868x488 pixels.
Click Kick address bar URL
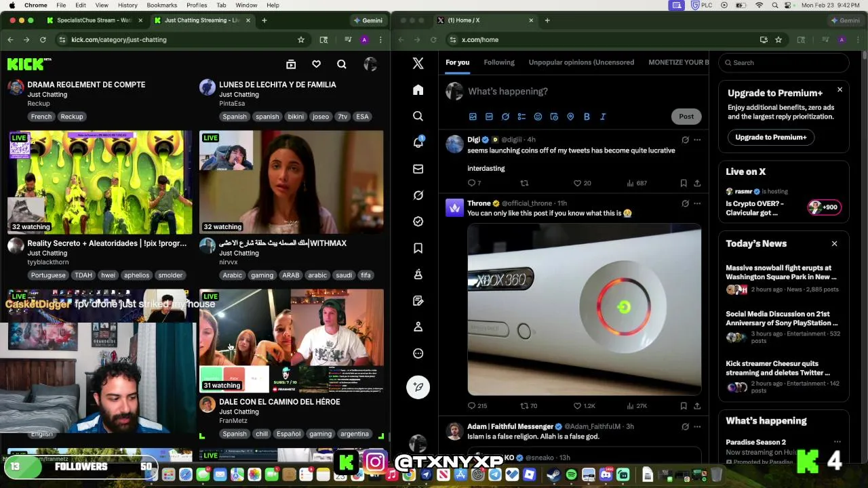tap(119, 40)
